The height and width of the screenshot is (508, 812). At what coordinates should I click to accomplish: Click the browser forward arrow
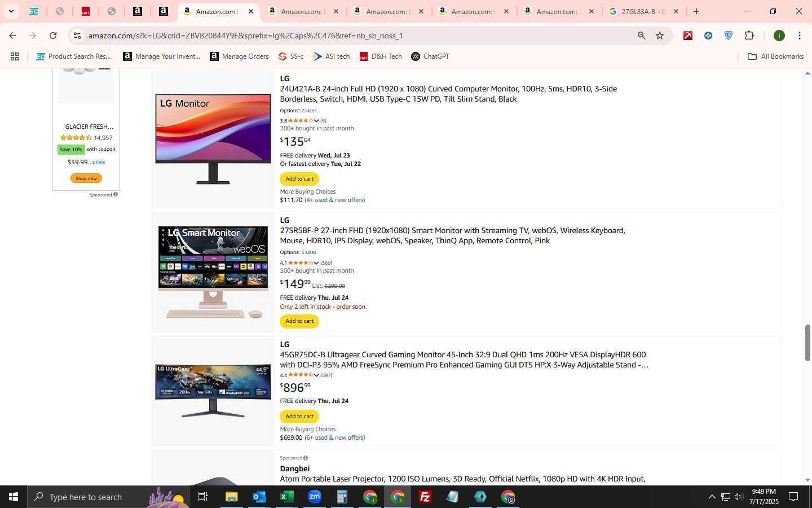pyautogui.click(x=33, y=36)
